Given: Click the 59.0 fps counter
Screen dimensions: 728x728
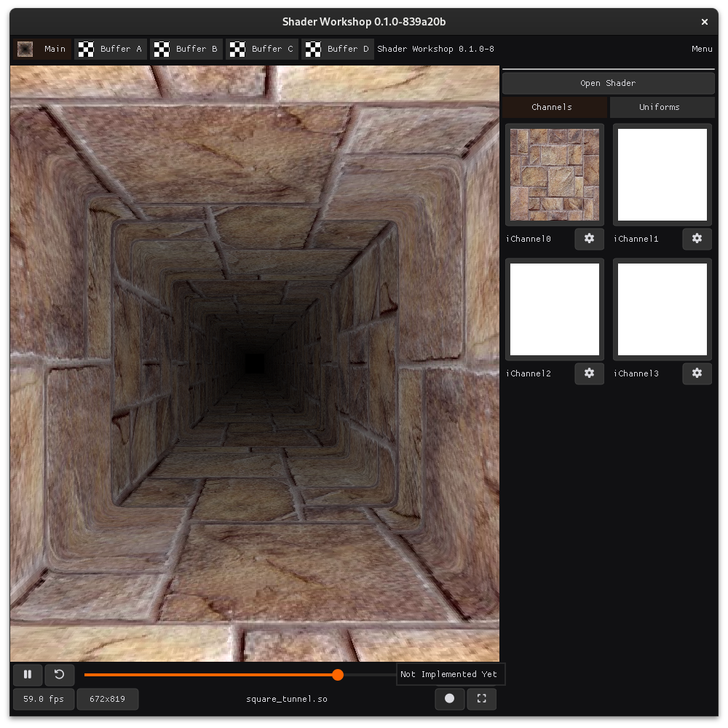Looking at the screenshot, I should tap(43, 699).
